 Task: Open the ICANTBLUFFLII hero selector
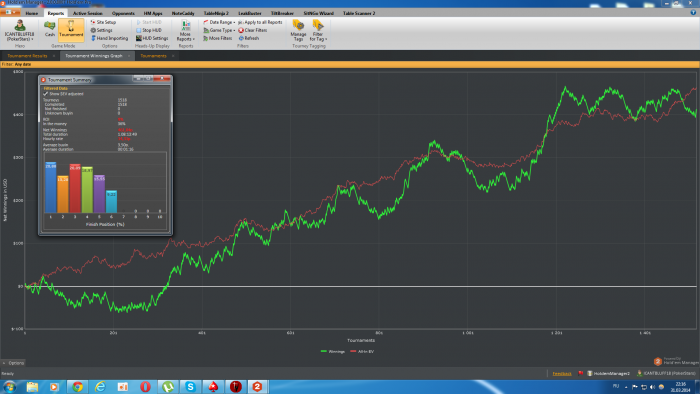tap(20, 31)
